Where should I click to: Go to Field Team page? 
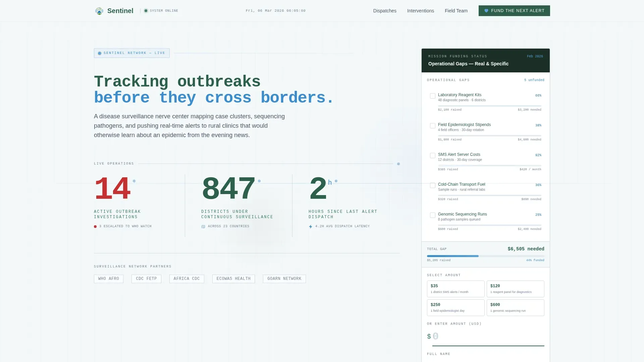point(456,11)
